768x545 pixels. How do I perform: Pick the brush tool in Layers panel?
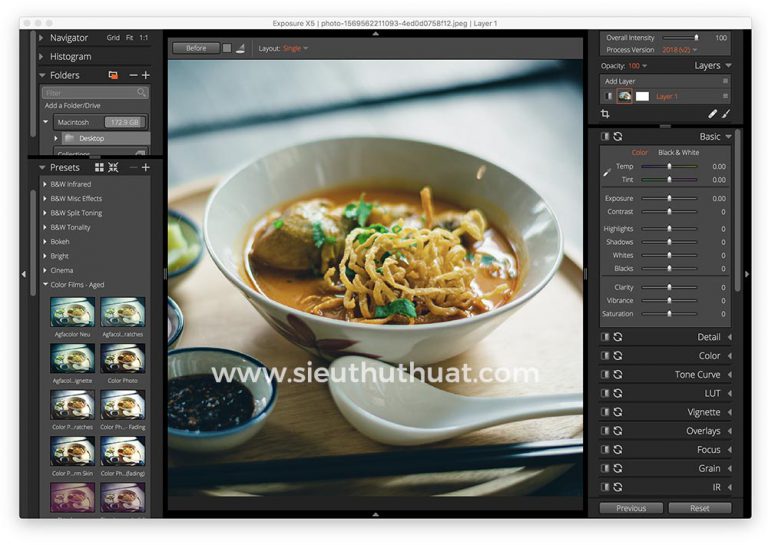pyautogui.click(x=726, y=114)
